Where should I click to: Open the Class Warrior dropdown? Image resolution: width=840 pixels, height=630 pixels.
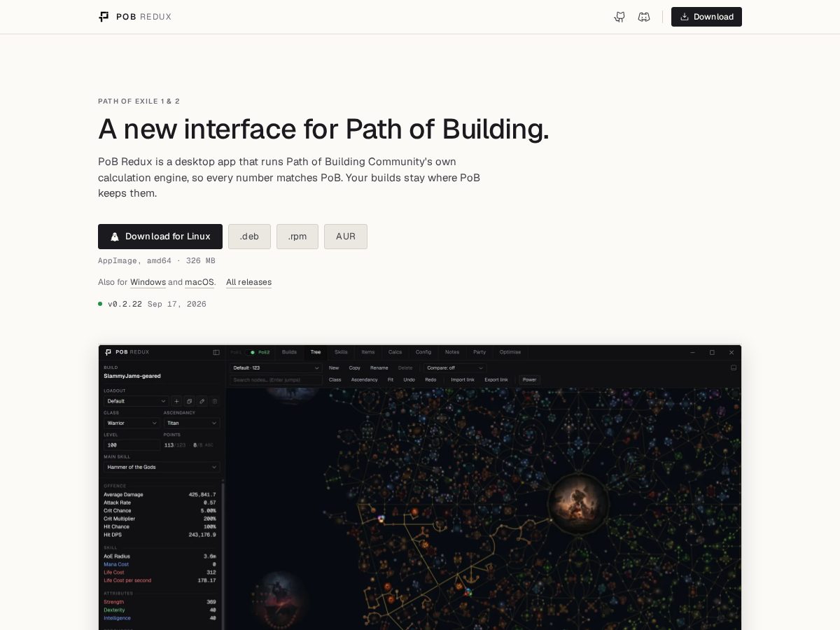132,423
